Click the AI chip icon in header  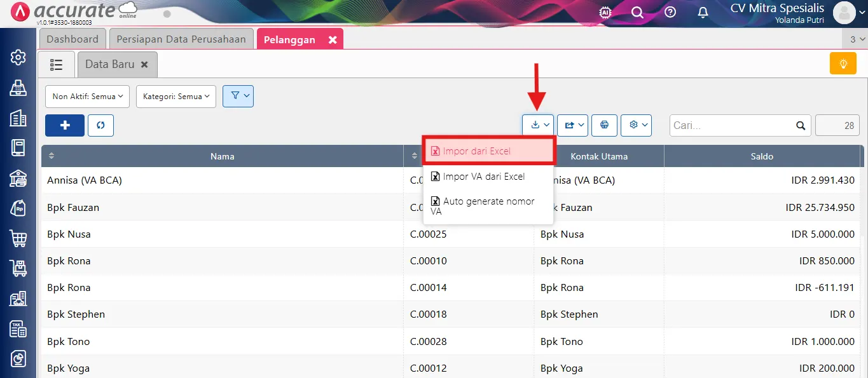pos(605,12)
